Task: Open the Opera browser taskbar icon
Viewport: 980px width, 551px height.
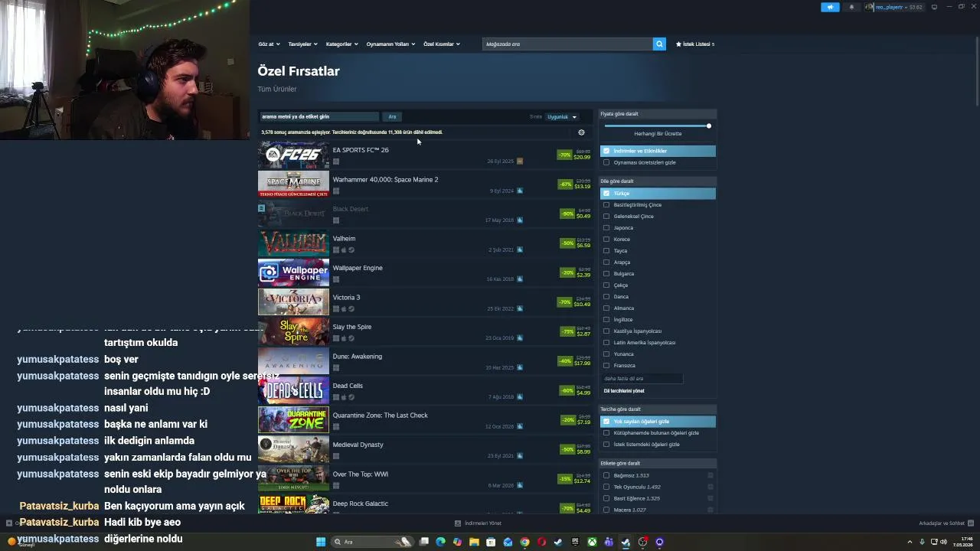Action: (x=541, y=542)
